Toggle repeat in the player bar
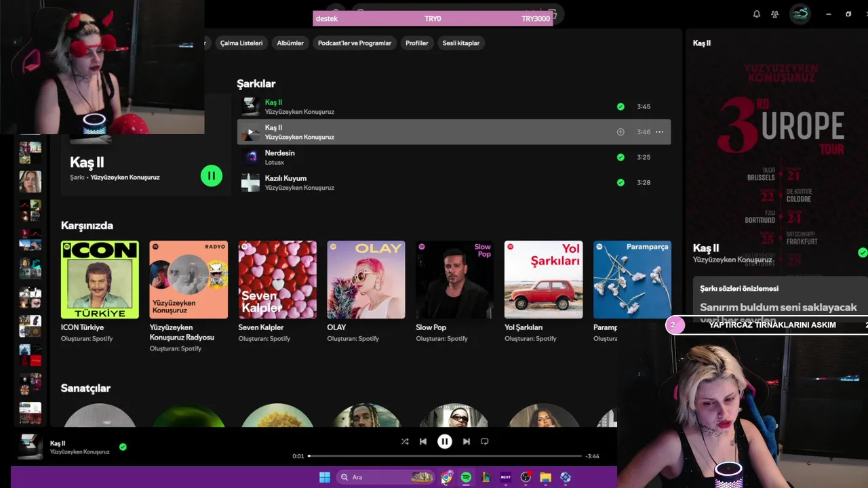The height and width of the screenshot is (488, 868). [x=484, y=441]
